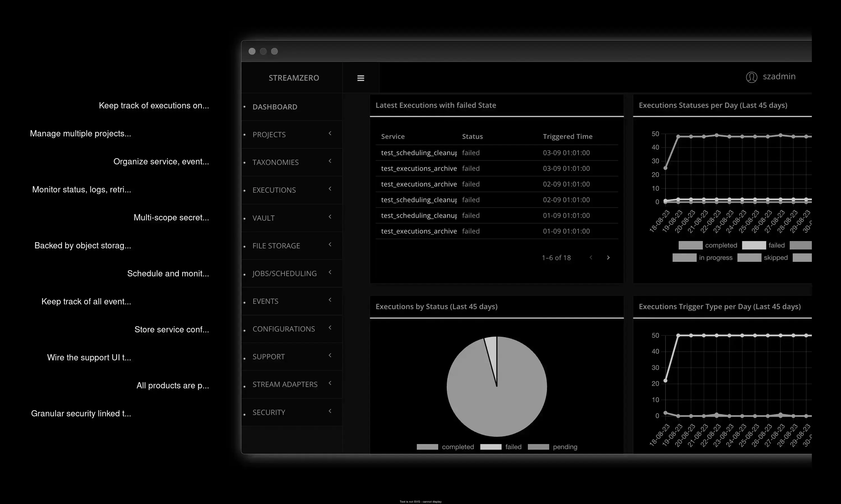
Task: Click the 'Keep track of executions on...' caption
Action: tap(154, 106)
